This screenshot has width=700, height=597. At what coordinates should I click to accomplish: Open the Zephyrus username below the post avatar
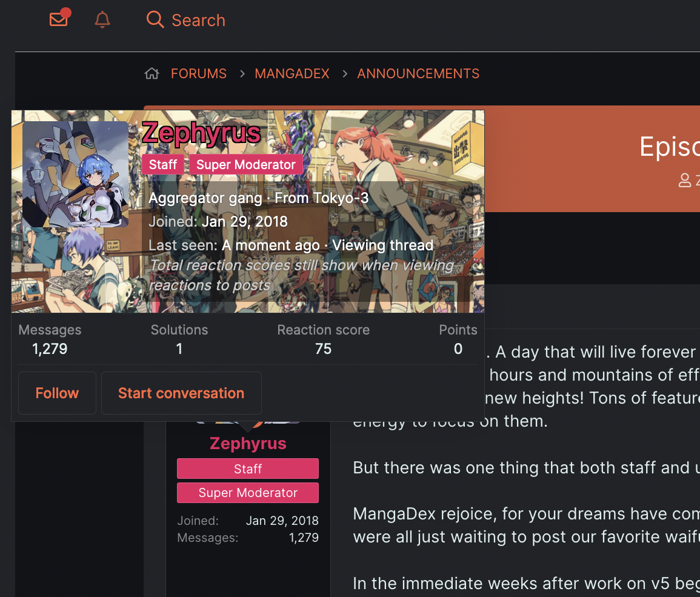click(248, 444)
